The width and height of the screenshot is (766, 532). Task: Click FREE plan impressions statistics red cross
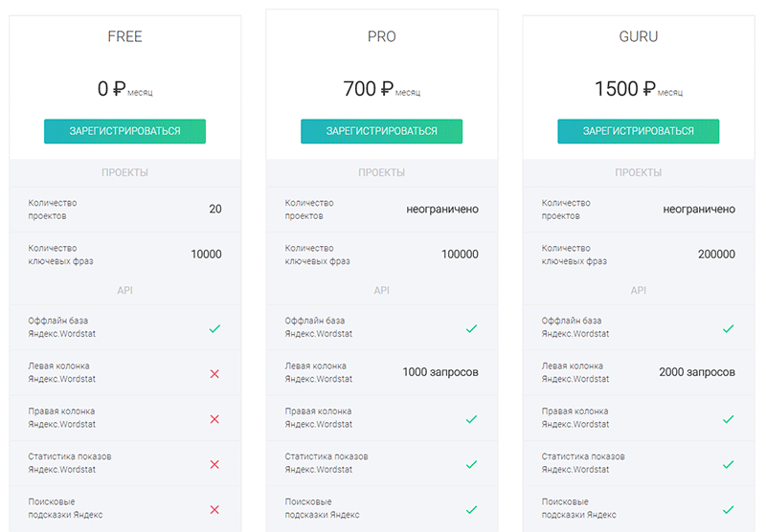click(x=214, y=464)
